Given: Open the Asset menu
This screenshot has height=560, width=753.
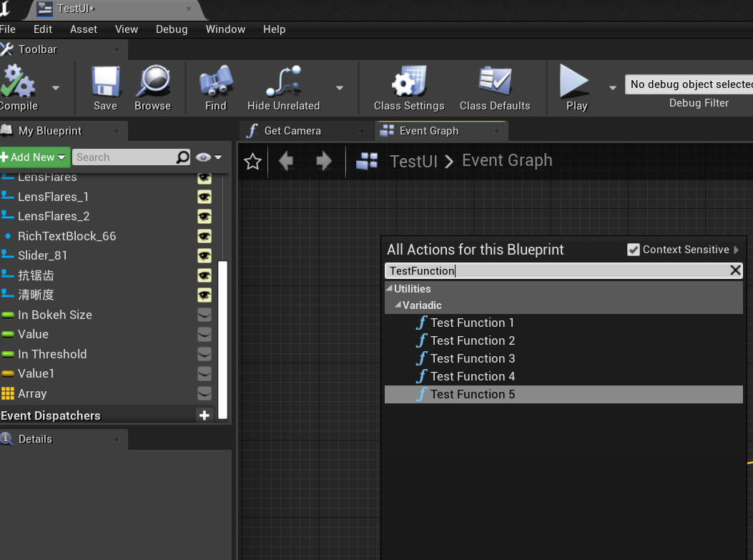Looking at the screenshot, I should pyautogui.click(x=84, y=29).
